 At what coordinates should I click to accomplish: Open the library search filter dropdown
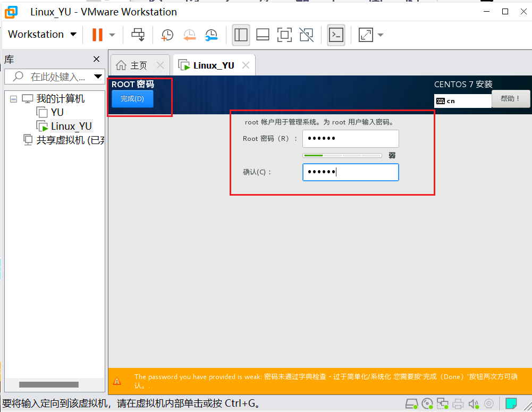pyautogui.click(x=98, y=77)
